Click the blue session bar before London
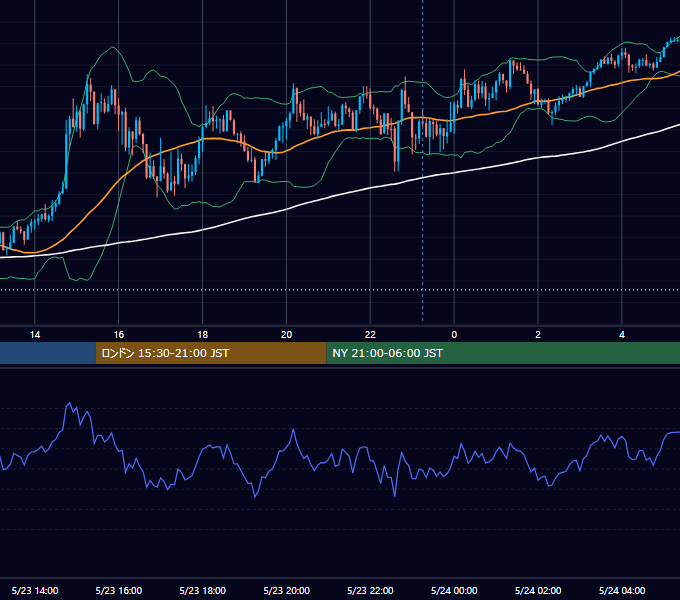Viewport: 680px width, 600px height. (x=48, y=353)
